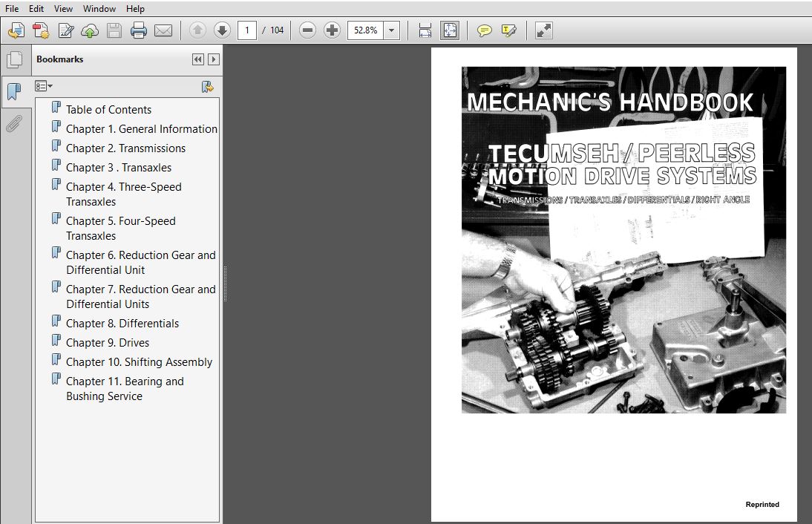Open the Page Thumbnails panel icon

(15, 59)
